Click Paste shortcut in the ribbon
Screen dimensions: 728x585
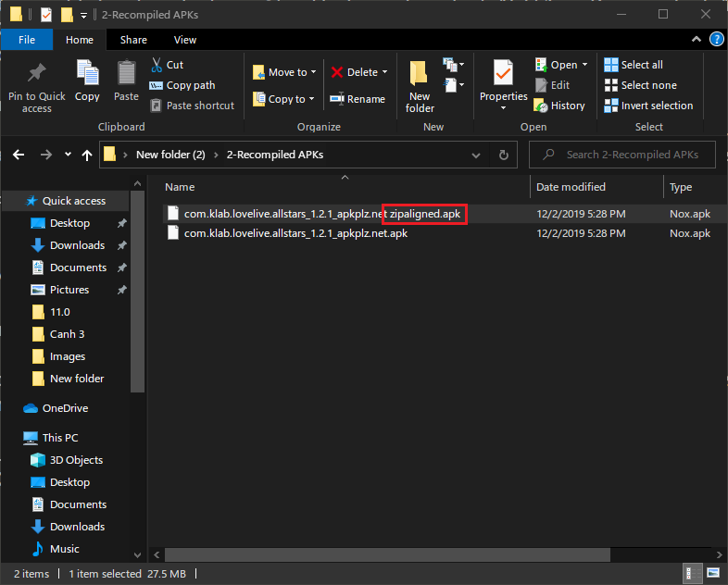193,106
